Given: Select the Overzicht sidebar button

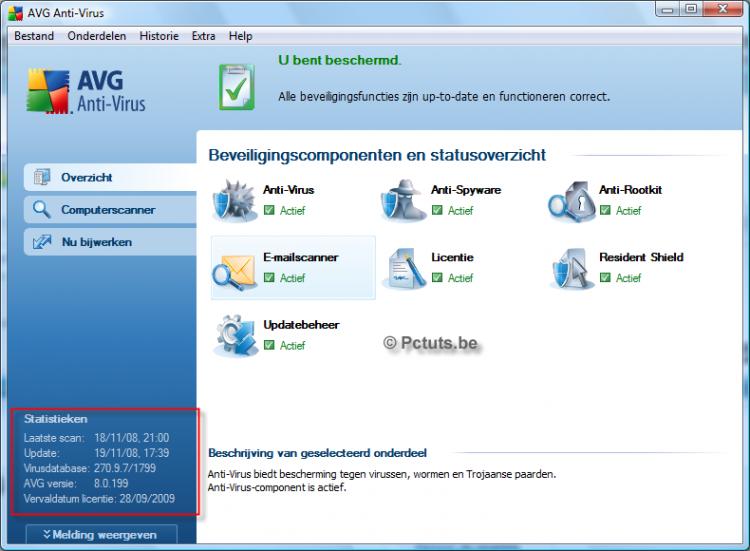Looking at the screenshot, I should [x=110, y=177].
